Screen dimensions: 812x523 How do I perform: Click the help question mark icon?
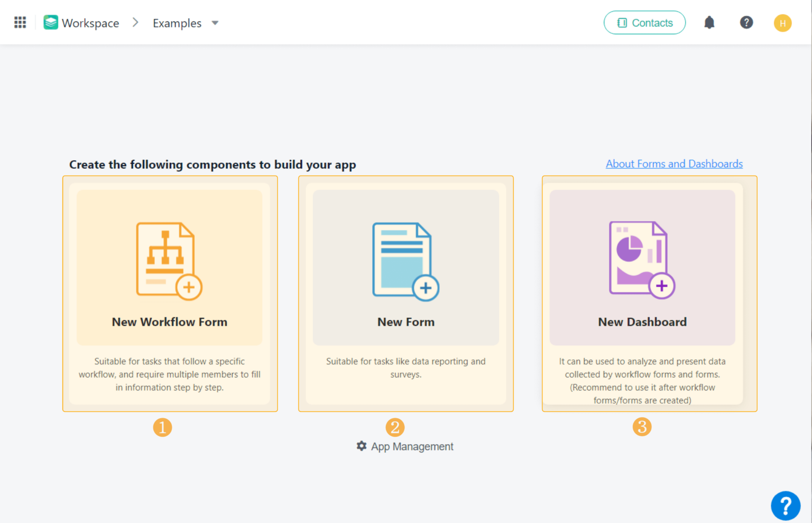[746, 22]
